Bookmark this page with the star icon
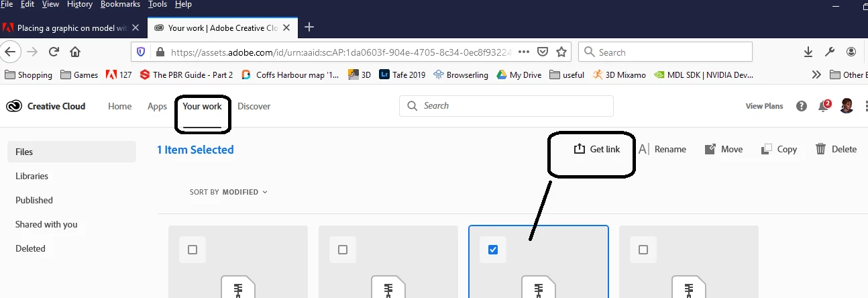 pyautogui.click(x=561, y=52)
